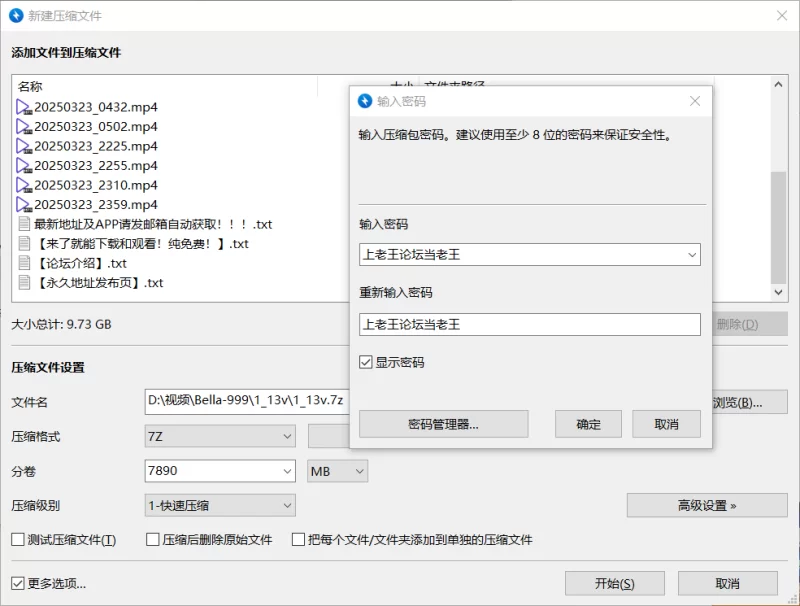Click text file icon of 【永久地址发布页】.txt
Image resolution: width=800 pixels, height=606 pixels.
(x=24, y=283)
